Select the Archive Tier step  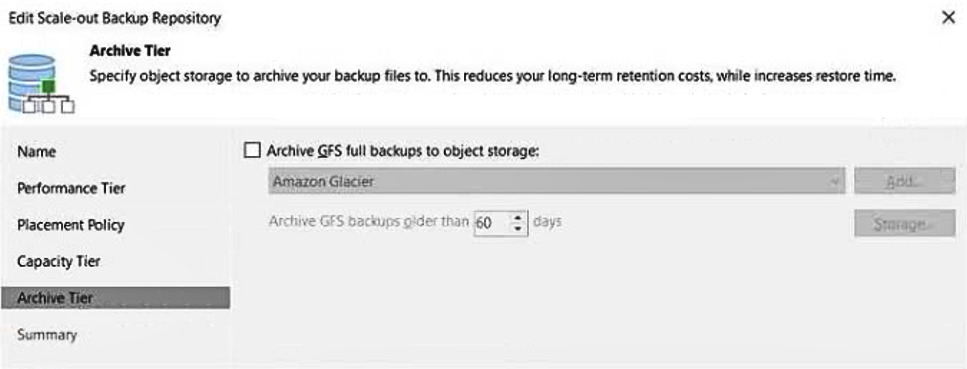(x=115, y=298)
